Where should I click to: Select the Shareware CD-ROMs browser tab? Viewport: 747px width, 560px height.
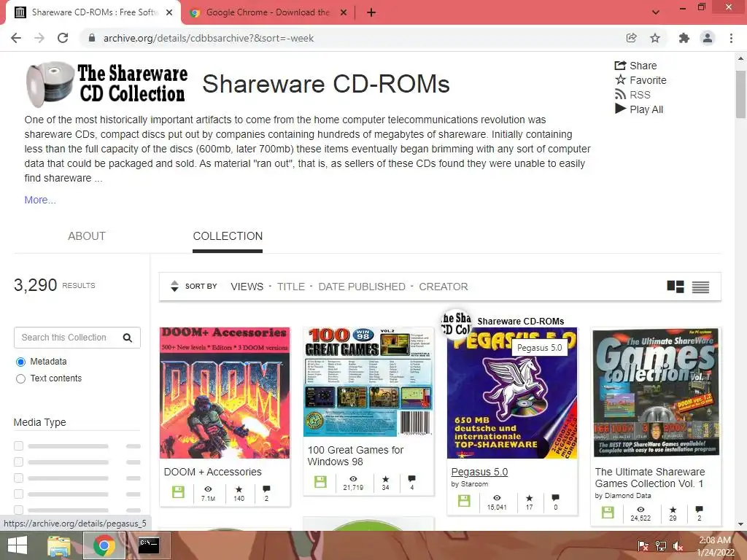(x=93, y=12)
